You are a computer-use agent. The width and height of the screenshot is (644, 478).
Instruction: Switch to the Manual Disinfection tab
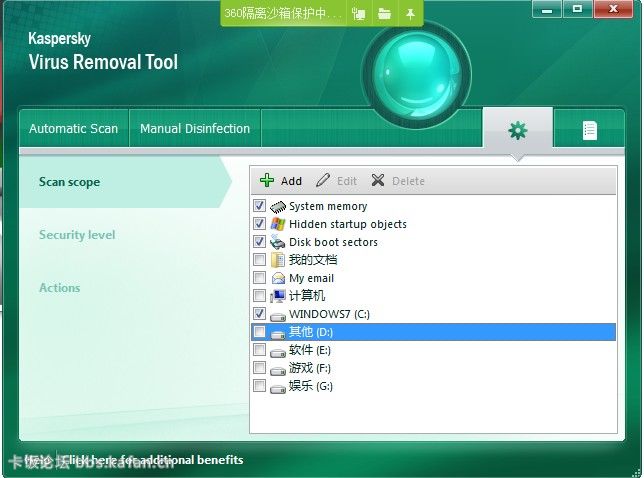click(195, 129)
